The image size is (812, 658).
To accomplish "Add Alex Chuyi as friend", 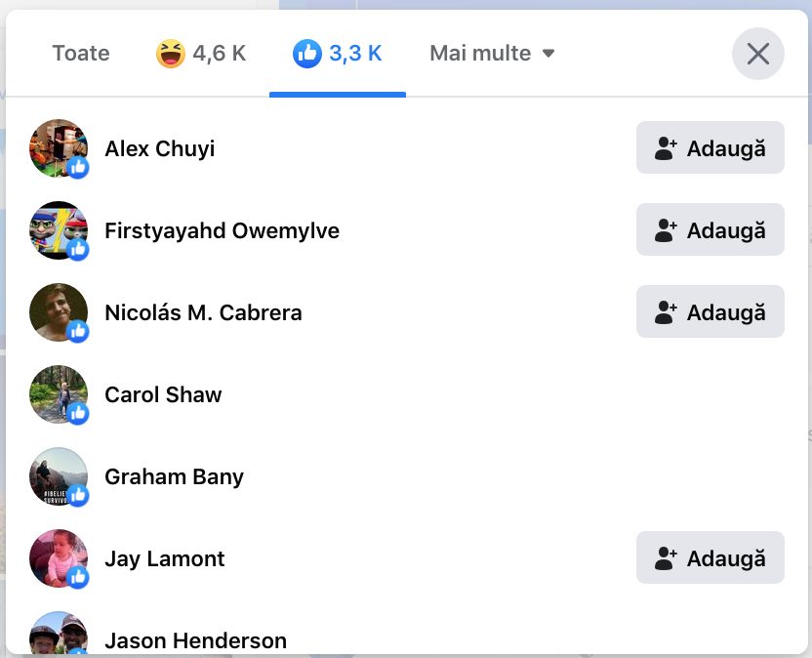I will pyautogui.click(x=710, y=148).
